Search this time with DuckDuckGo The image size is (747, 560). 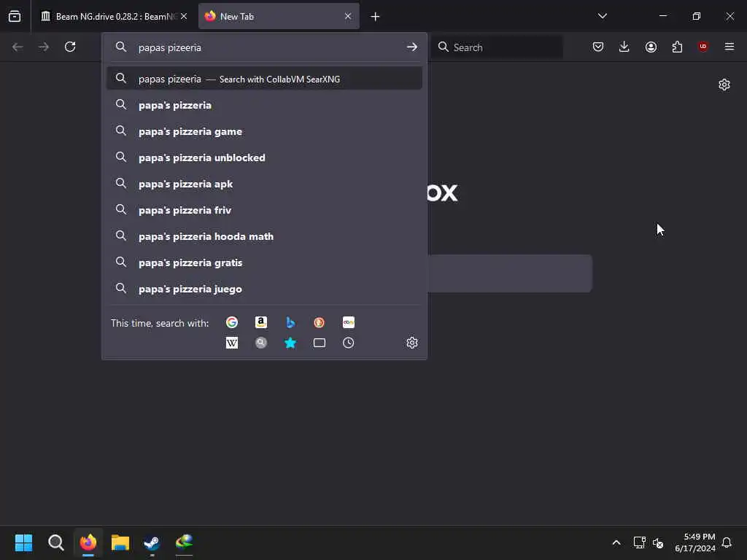pyautogui.click(x=320, y=322)
